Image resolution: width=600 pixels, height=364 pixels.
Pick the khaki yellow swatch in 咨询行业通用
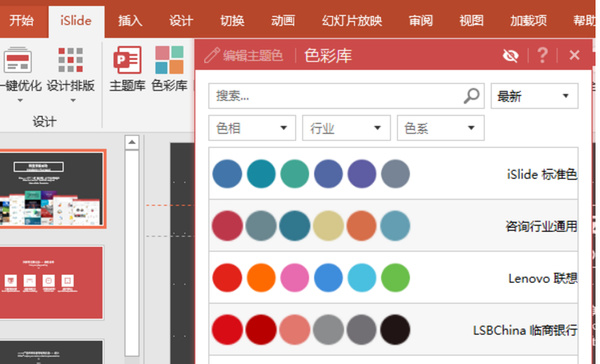(328, 226)
